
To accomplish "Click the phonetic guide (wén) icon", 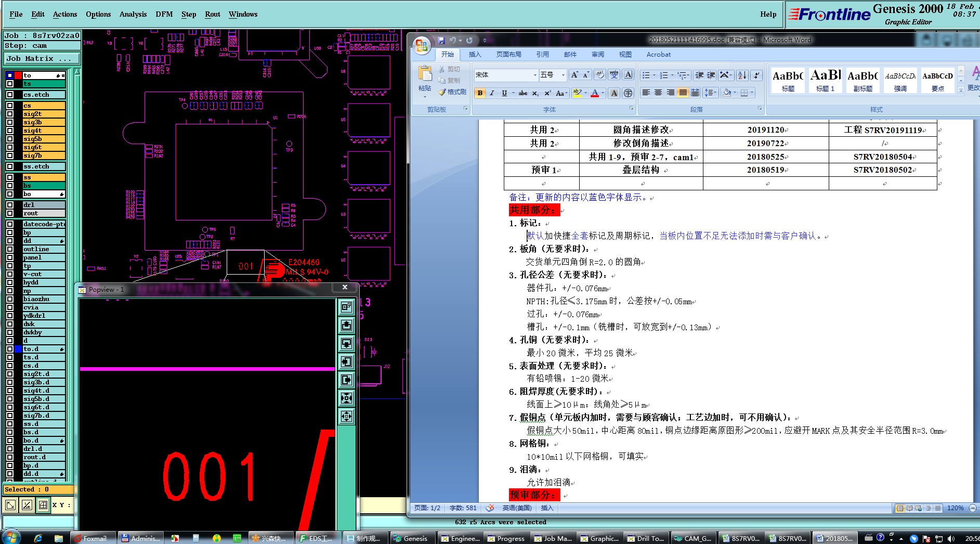I will click(614, 75).
